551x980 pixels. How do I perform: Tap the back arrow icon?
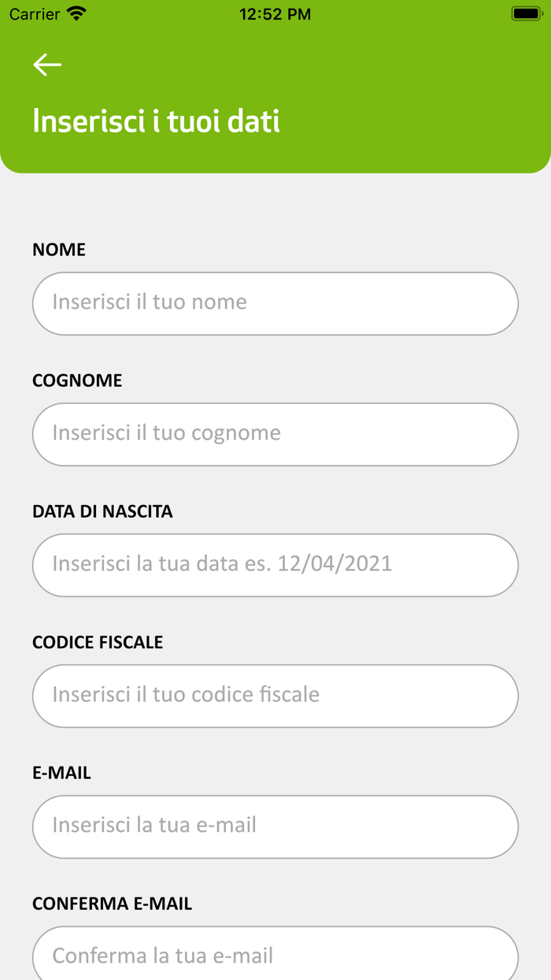[x=47, y=65]
